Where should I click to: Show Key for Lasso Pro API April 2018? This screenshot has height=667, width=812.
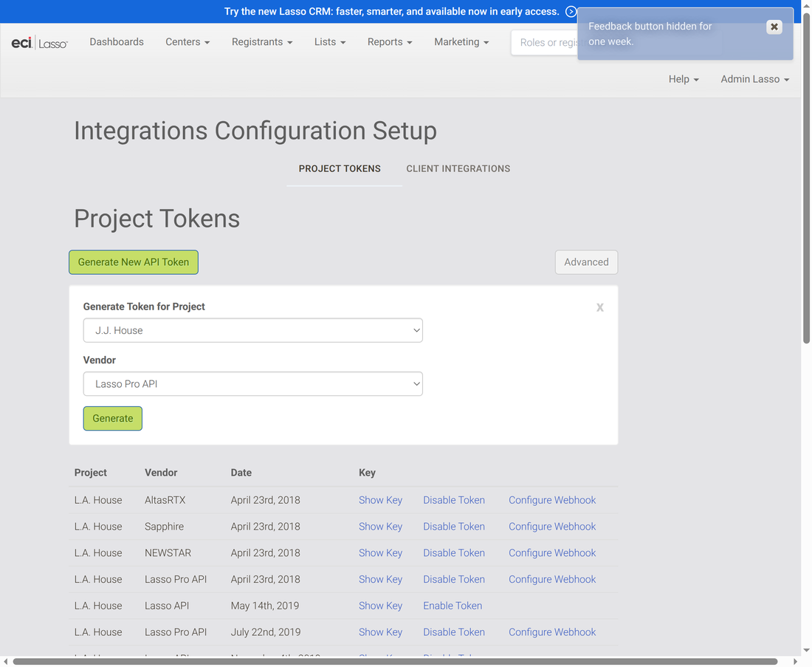click(x=381, y=579)
